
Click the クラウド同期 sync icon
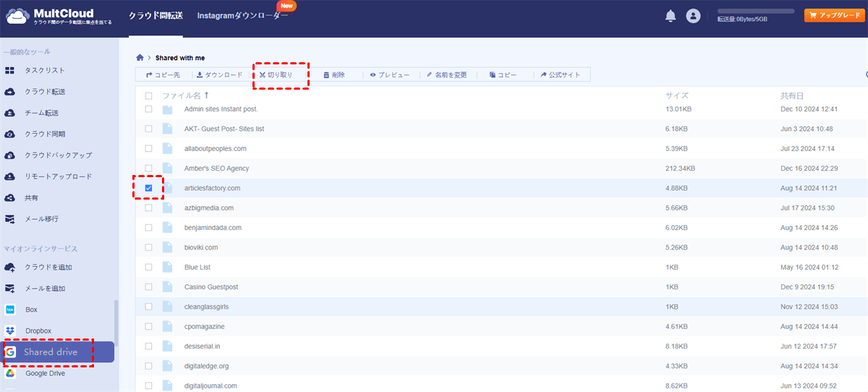click(10, 134)
